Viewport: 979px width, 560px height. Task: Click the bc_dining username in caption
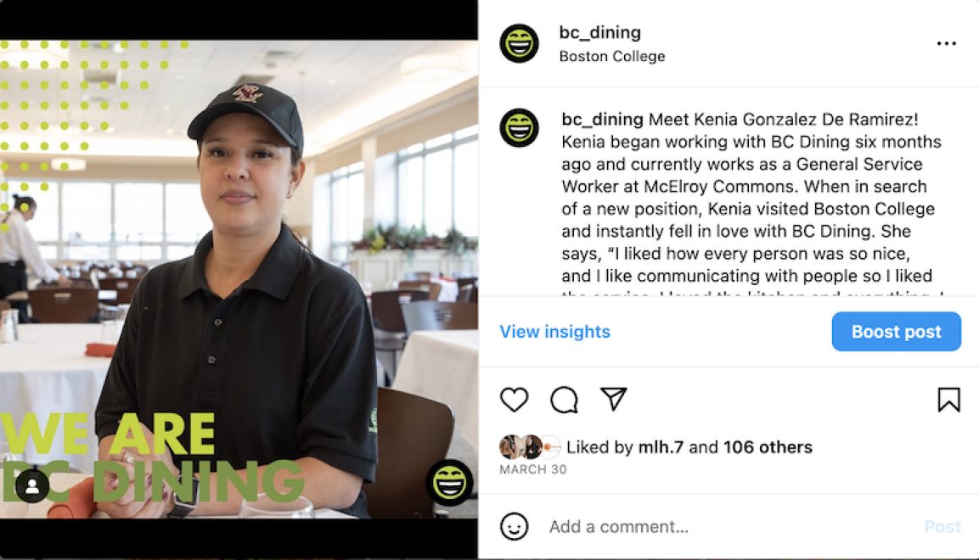[602, 119]
